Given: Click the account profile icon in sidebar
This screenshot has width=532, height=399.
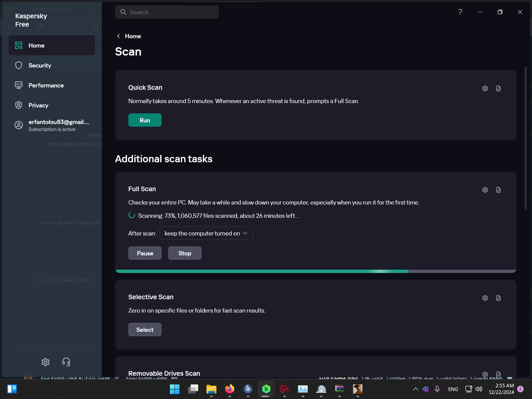Looking at the screenshot, I should (19, 125).
